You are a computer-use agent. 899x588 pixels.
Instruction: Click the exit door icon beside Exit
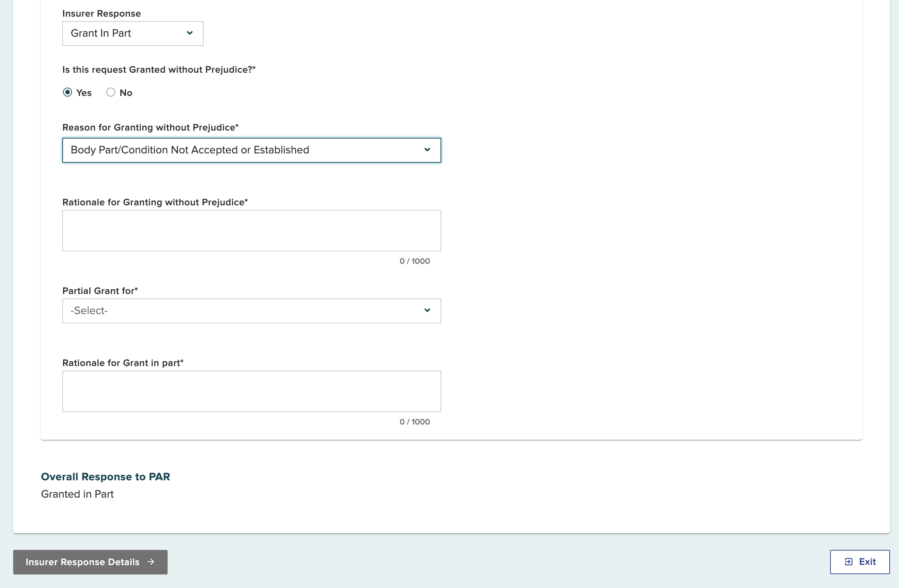point(848,562)
